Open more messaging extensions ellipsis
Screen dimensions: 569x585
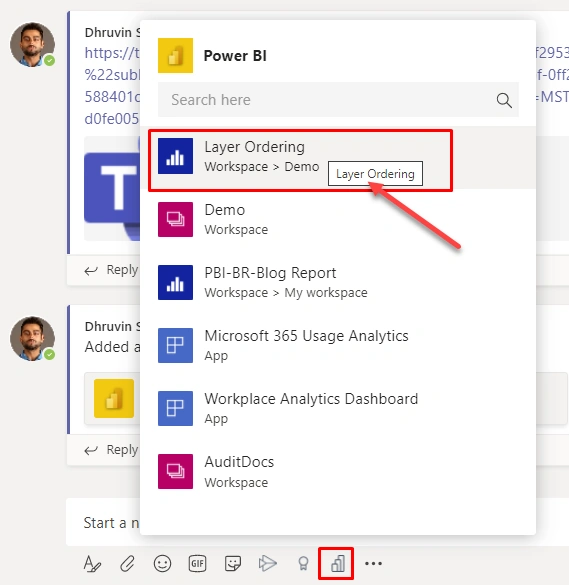[373, 563]
